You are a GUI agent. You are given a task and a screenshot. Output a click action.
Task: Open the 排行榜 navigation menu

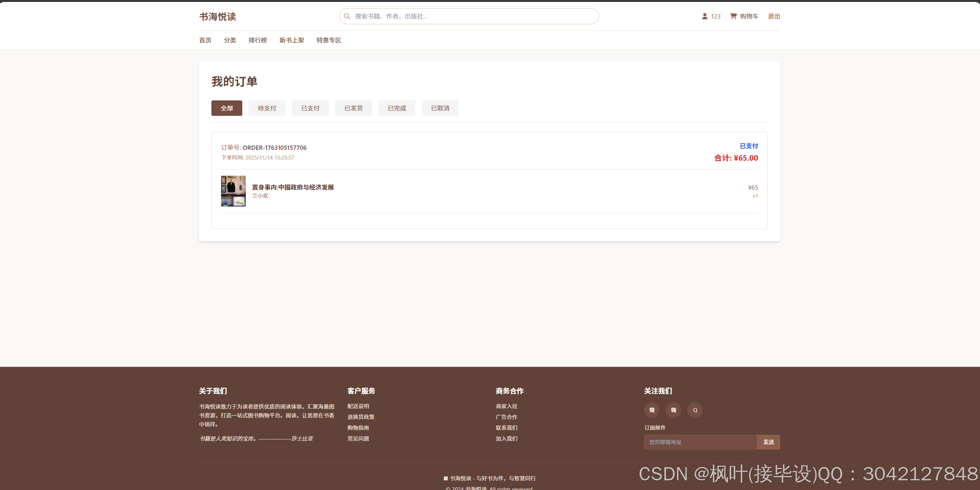[258, 40]
